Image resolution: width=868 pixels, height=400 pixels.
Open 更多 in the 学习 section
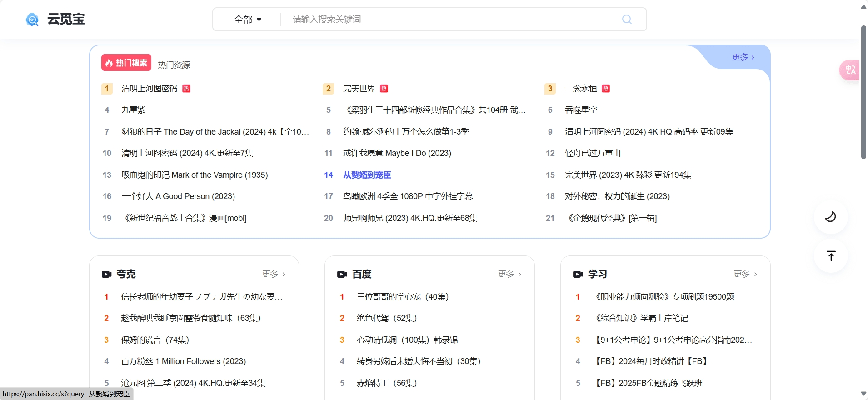tap(746, 274)
